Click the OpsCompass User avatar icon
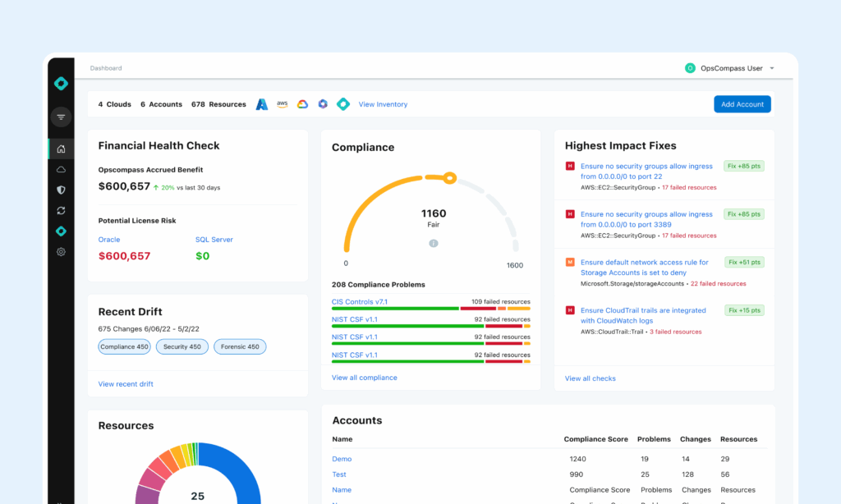This screenshot has width=841, height=504. (x=690, y=68)
